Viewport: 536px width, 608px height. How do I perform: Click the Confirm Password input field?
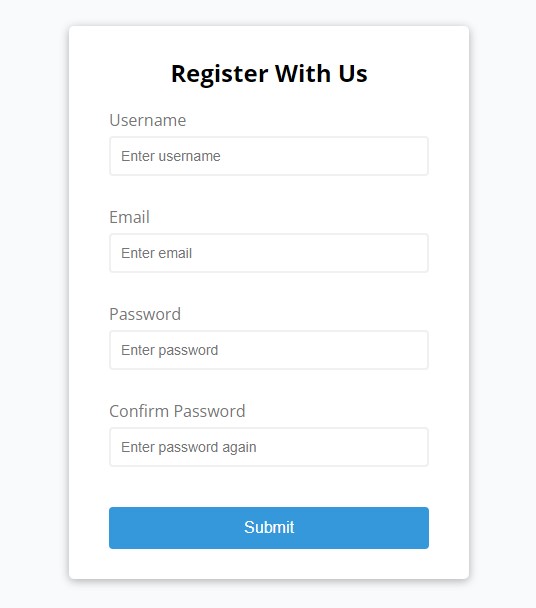coord(269,447)
